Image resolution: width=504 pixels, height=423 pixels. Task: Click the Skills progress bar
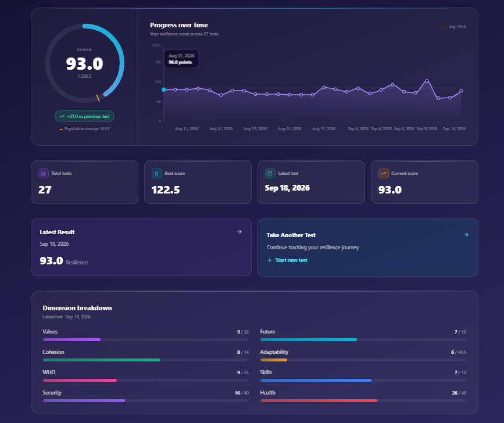pos(363,380)
